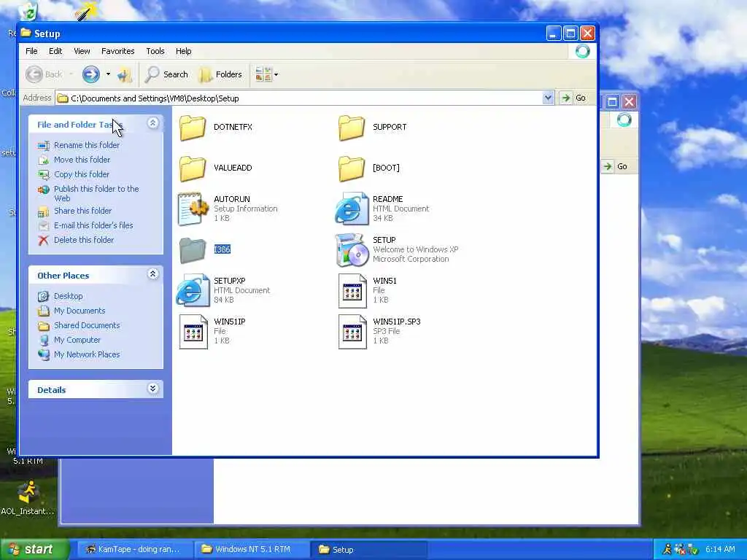Open the View menu

pyautogui.click(x=82, y=51)
